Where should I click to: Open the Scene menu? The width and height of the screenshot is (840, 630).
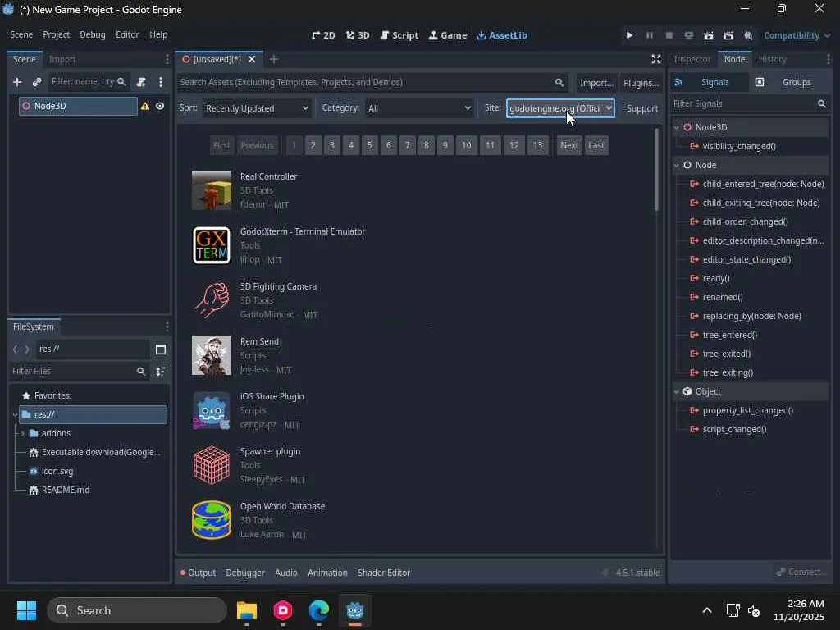pyautogui.click(x=21, y=34)
